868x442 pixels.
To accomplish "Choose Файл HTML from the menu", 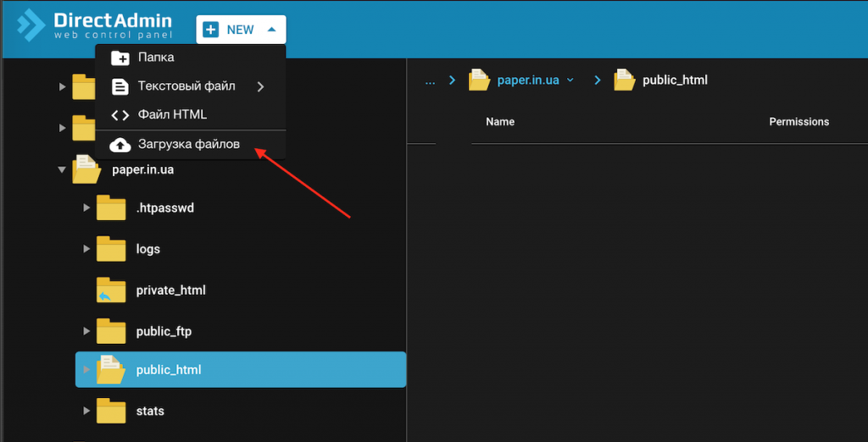I will pyautogui.click(x=172, y=114).
